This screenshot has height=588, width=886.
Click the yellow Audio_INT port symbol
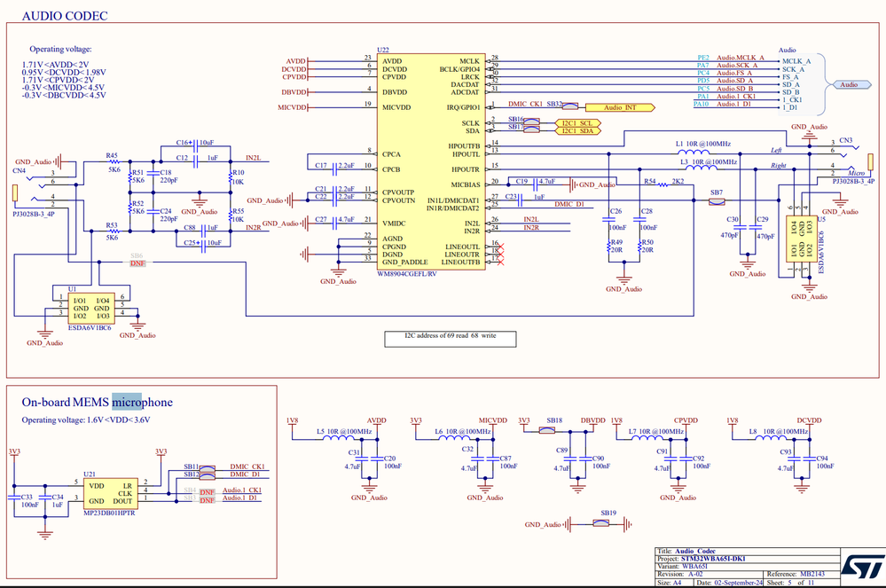click(620, 107)
